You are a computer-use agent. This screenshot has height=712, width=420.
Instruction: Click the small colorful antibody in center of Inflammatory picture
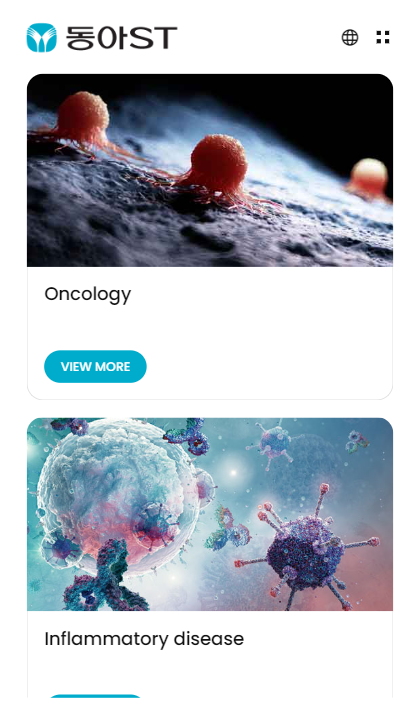click(x=227, y=529)
